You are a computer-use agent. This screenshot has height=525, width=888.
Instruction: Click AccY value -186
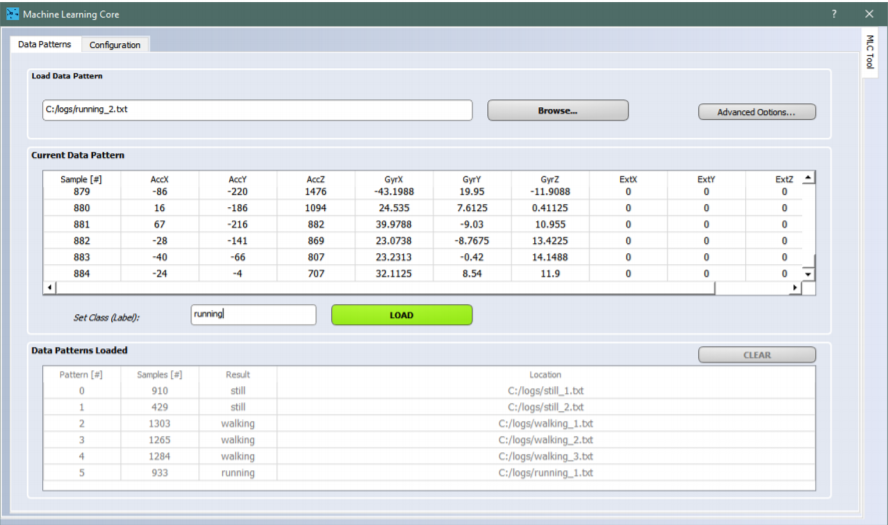(238, 208)
